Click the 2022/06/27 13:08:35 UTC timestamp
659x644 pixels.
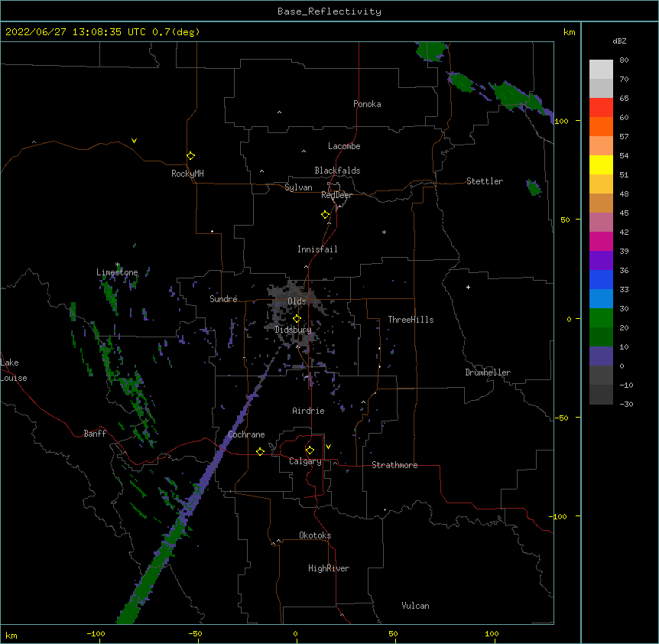[76, 32]
